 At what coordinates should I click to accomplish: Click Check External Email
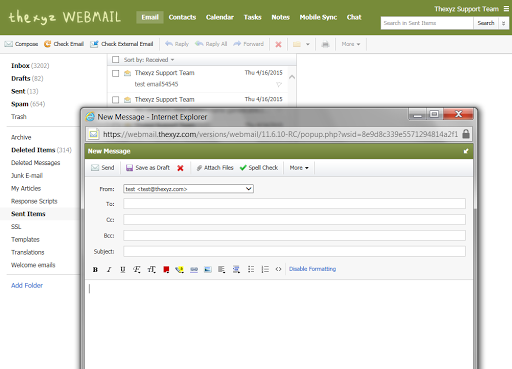(x=122, y=44)
